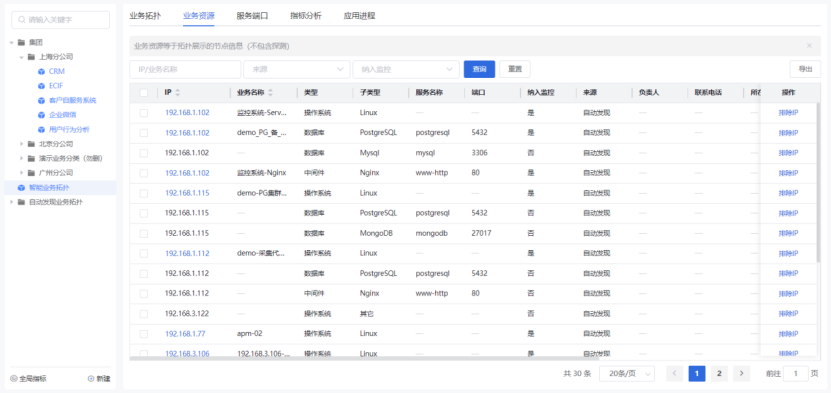
Task: Check the MongoDB port 27017 row
Action: tap(144, 234)
